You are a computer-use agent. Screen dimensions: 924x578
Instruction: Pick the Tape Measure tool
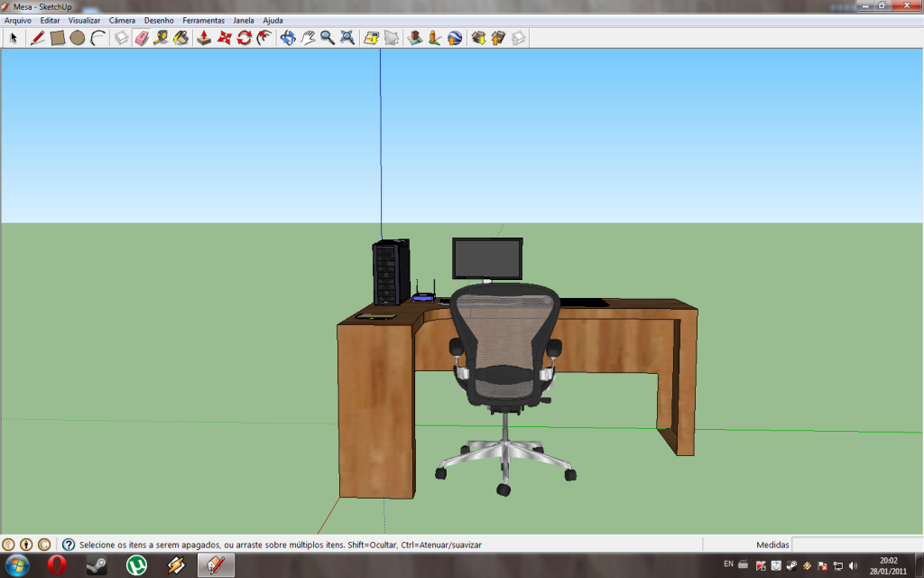coord(162,38)
